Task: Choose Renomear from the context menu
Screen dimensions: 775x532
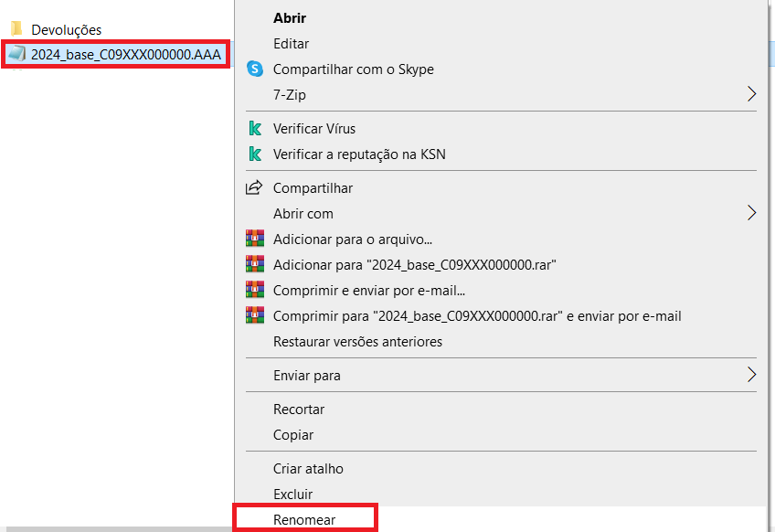Action: click(x=304, y=520)
